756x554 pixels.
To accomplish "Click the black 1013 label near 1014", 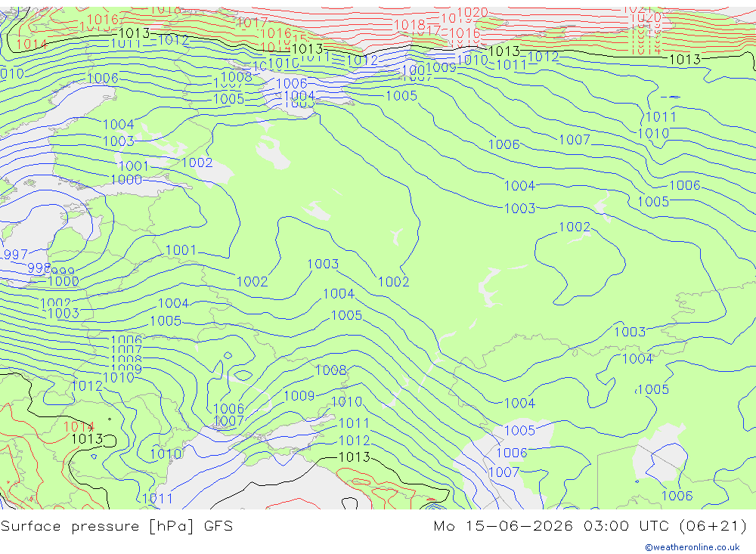I will click(x=87, y=439).
